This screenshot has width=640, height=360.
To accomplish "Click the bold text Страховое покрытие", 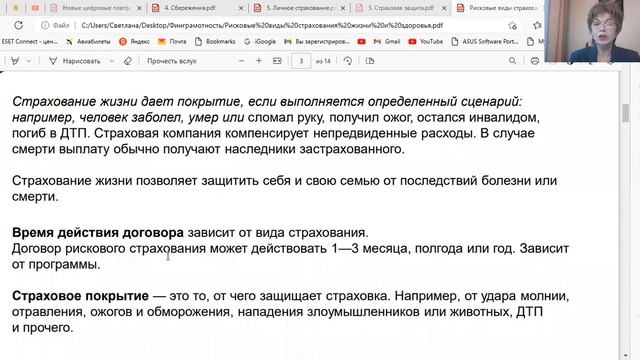I will coord(80,296).
